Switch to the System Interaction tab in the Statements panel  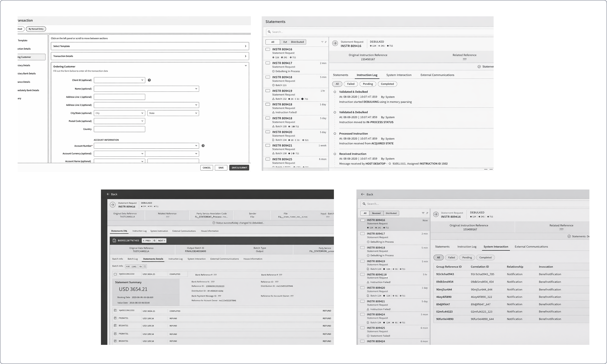(399, 75)
